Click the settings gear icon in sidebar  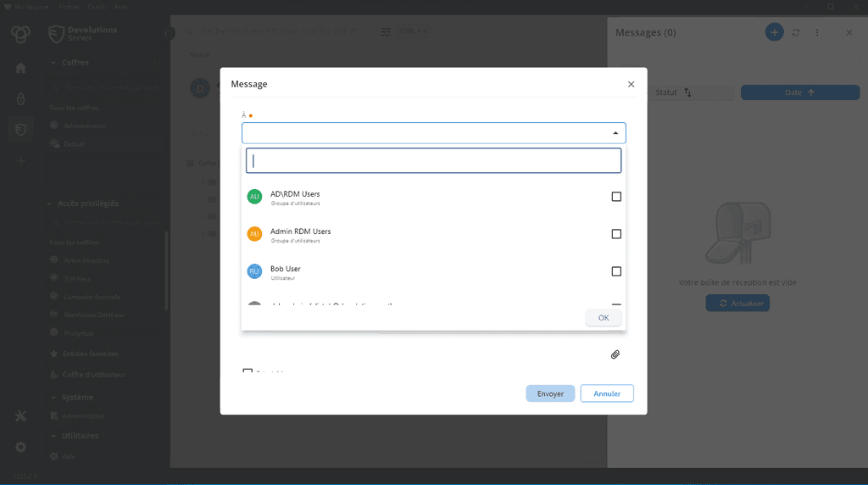coord(21,447)
